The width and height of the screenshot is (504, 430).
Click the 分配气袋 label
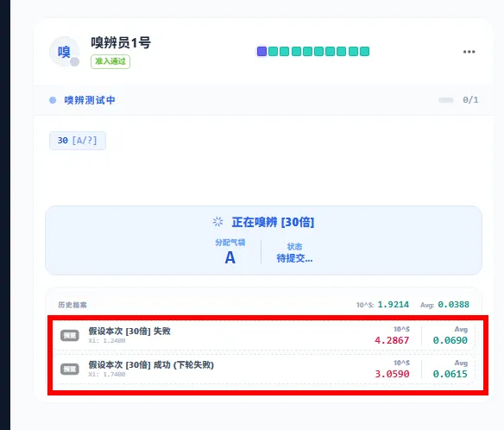click(230, 243)
